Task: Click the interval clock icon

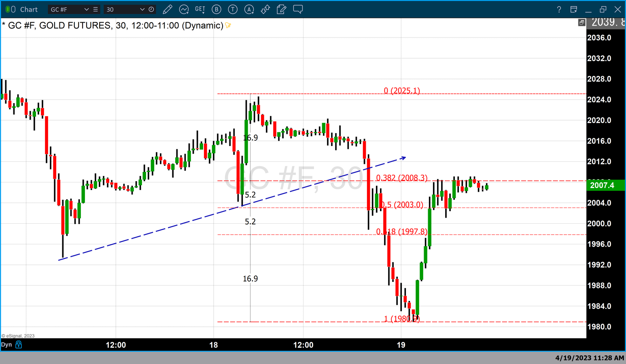Action: (151, 9)
